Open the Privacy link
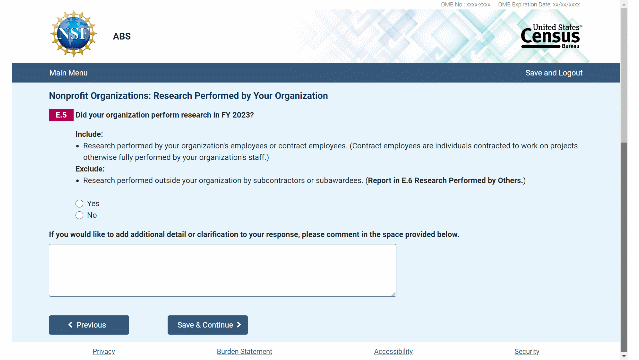 pyautogui.click(x=104, y=351)
